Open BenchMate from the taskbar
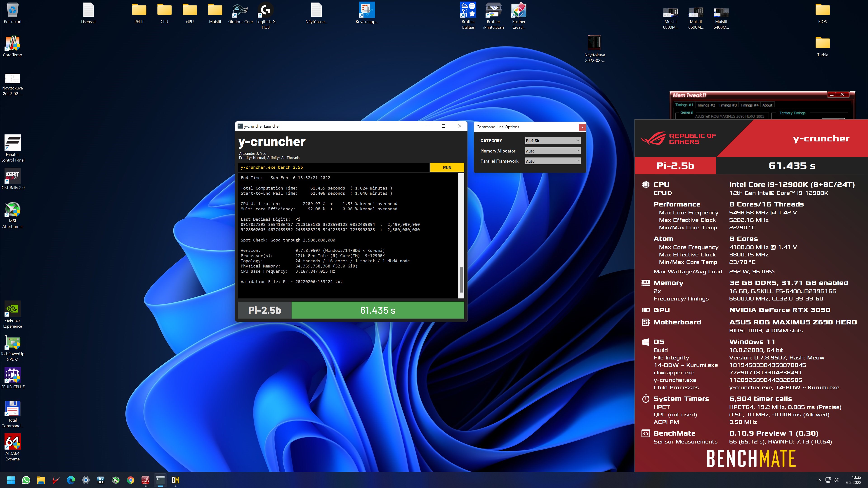Screen dimensions: 868x488 pos(175,480)
